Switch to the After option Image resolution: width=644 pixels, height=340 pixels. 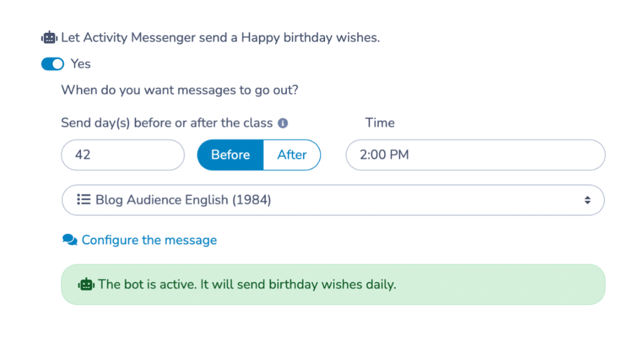coord(292,155)
